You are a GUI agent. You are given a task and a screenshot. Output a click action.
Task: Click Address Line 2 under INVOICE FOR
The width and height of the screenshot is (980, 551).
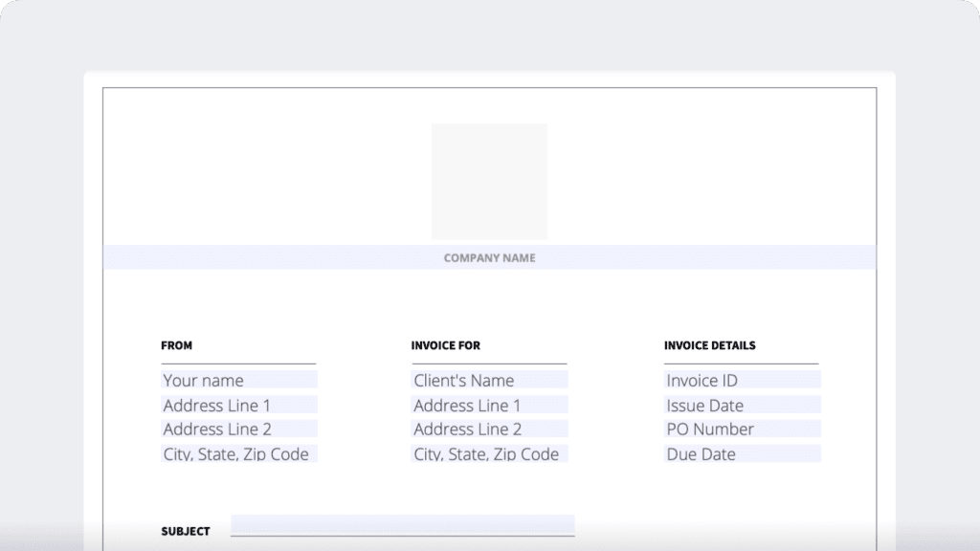pos(488,430)
